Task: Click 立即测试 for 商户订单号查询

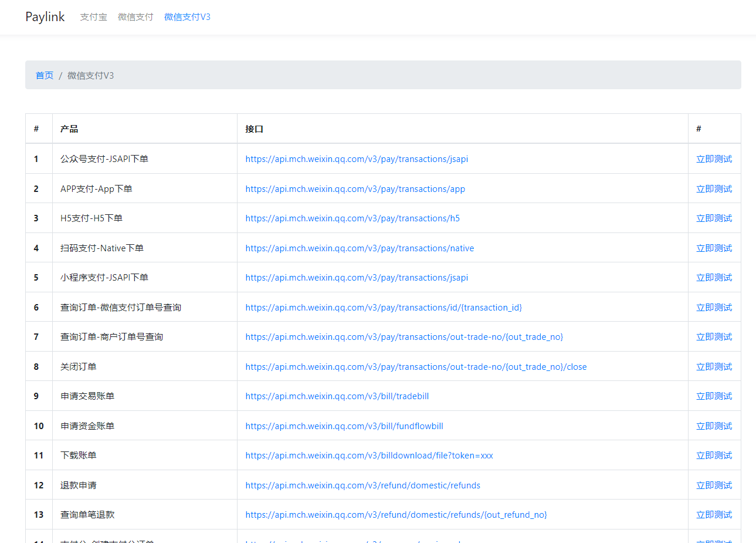Action: point(714,337)
